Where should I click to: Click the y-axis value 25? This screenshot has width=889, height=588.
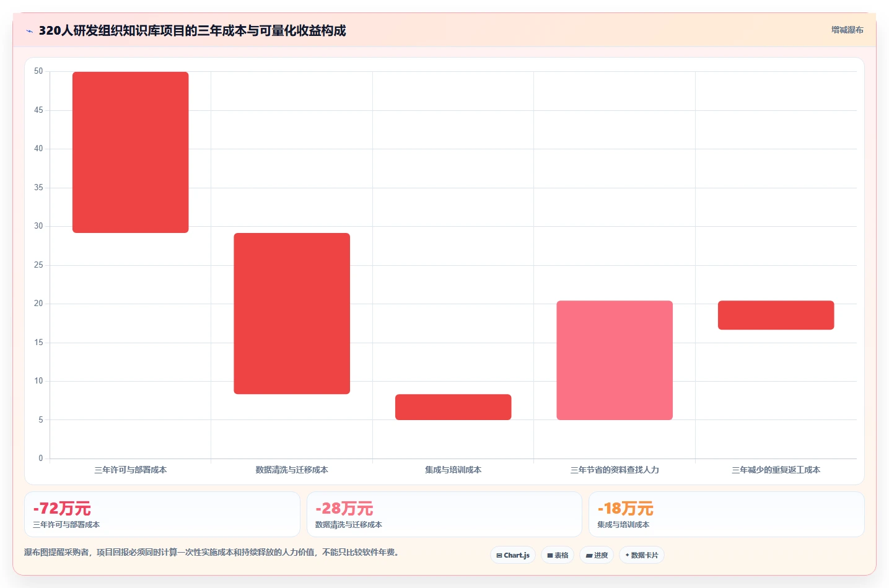(38, 265)
